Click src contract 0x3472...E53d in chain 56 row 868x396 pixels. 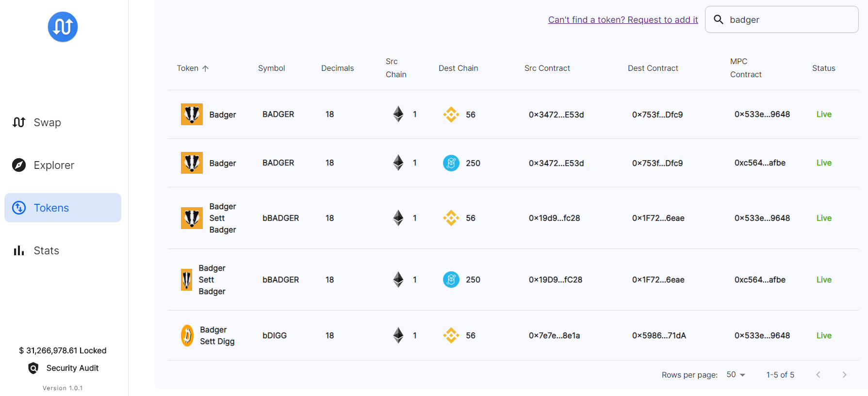557,115
